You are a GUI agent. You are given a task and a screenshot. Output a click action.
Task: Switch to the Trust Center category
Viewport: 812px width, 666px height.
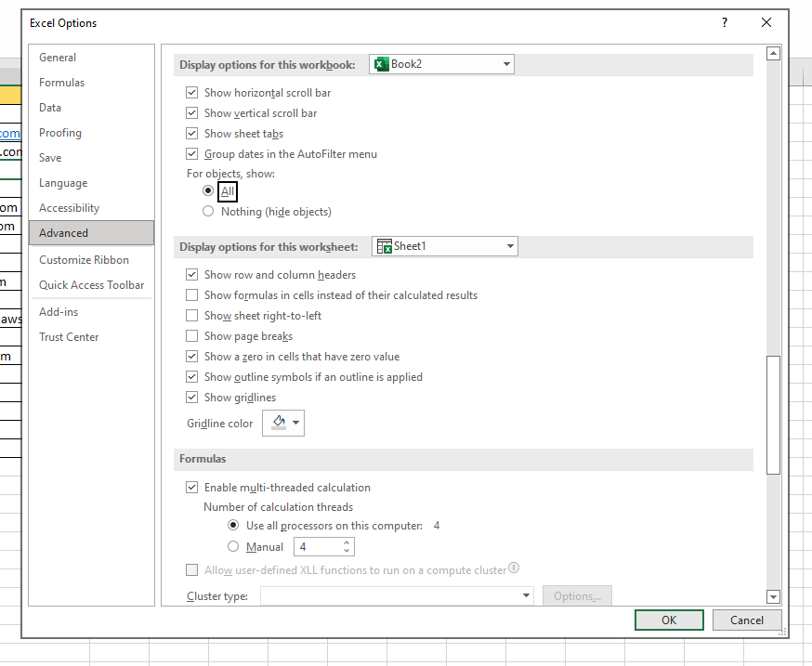click(x=69, y=336)
